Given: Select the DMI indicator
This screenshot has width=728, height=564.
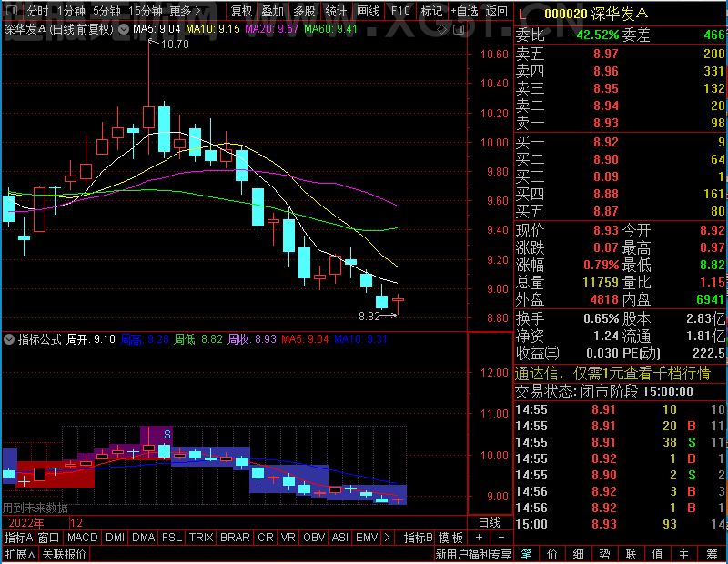Looking at the screenshot, I should 115,538.
